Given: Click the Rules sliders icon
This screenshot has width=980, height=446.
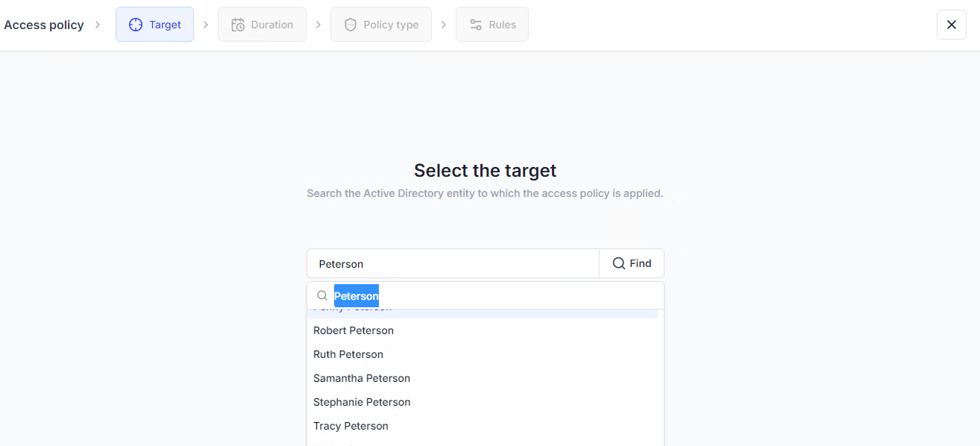Looking at the screenshot, I should click(476, 25).
